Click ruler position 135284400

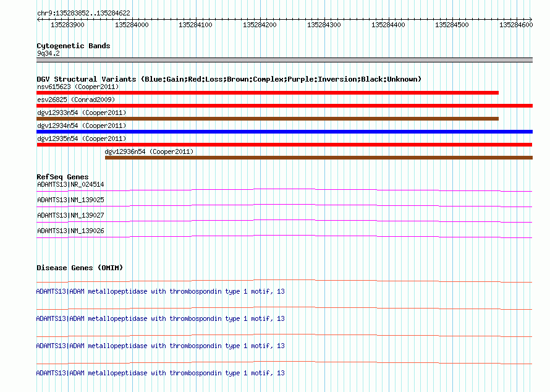388,25
